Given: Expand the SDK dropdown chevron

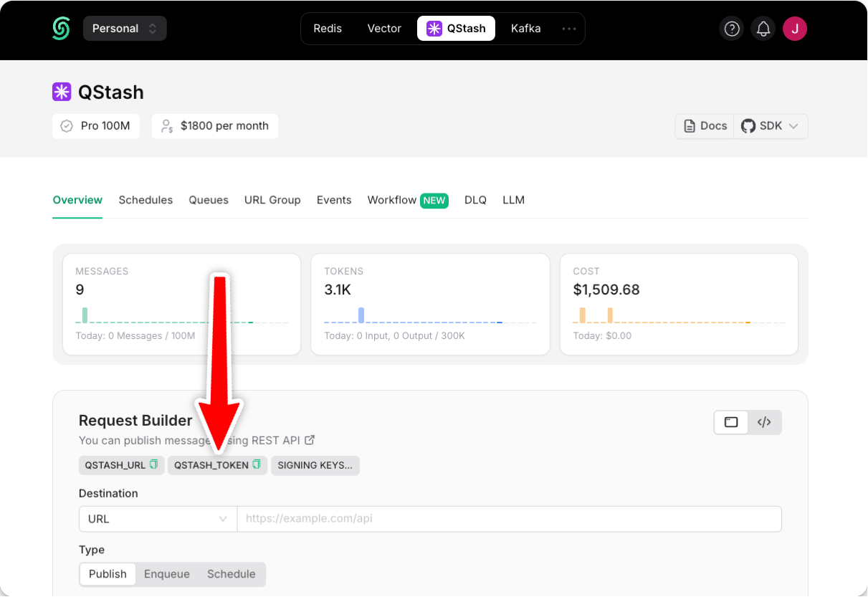Looking at the screenshot, I should [x=793, y=126].
